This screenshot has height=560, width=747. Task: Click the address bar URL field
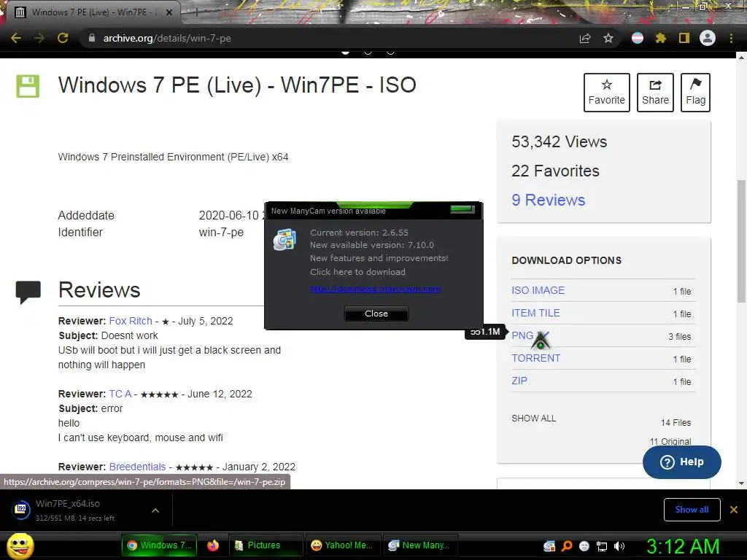click(329, 38)
